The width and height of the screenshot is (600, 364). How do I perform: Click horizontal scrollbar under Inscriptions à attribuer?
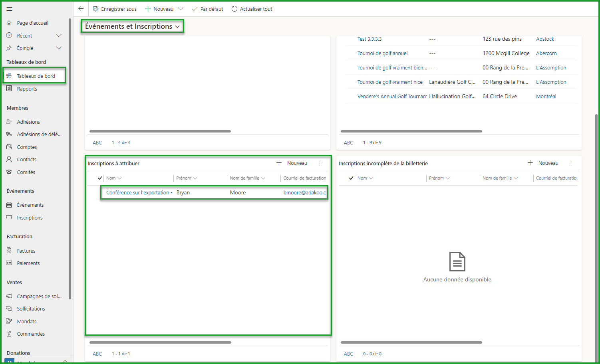click(x=160, y=342)
